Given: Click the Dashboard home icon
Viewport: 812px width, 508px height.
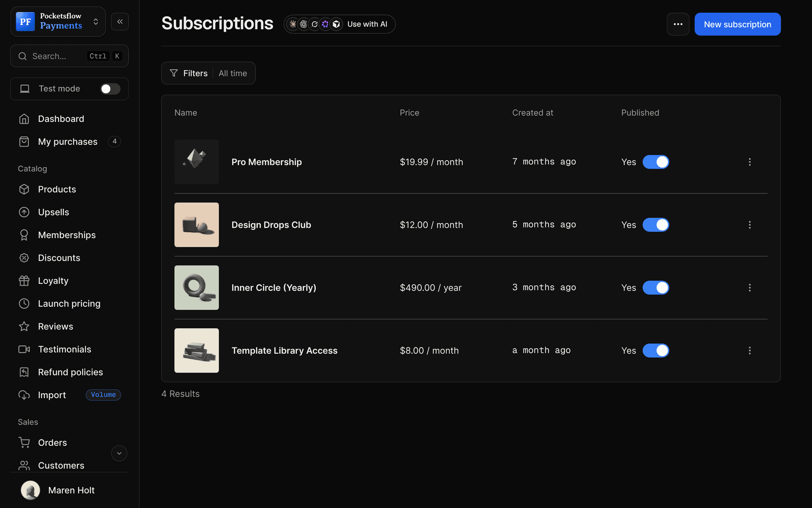Looking at the screenshot, I should [x=24, y=119].
